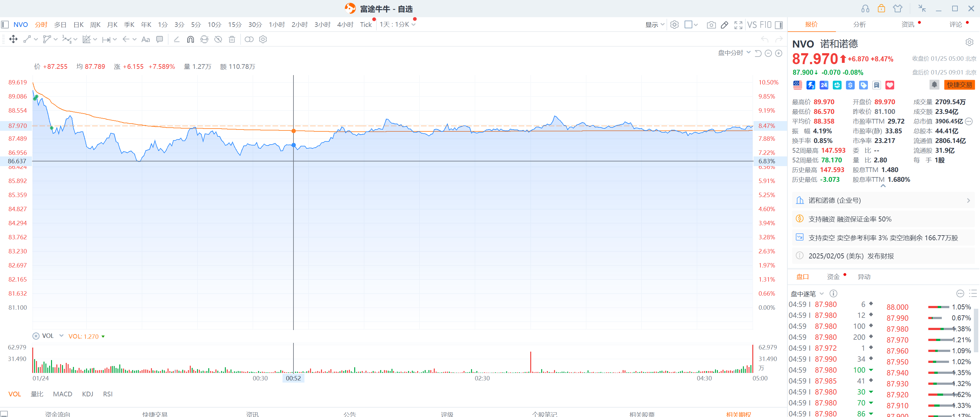Reset chart zoom with the undo-arrow icon
Viewport: 980px width, 417px height.
(758, 53)
